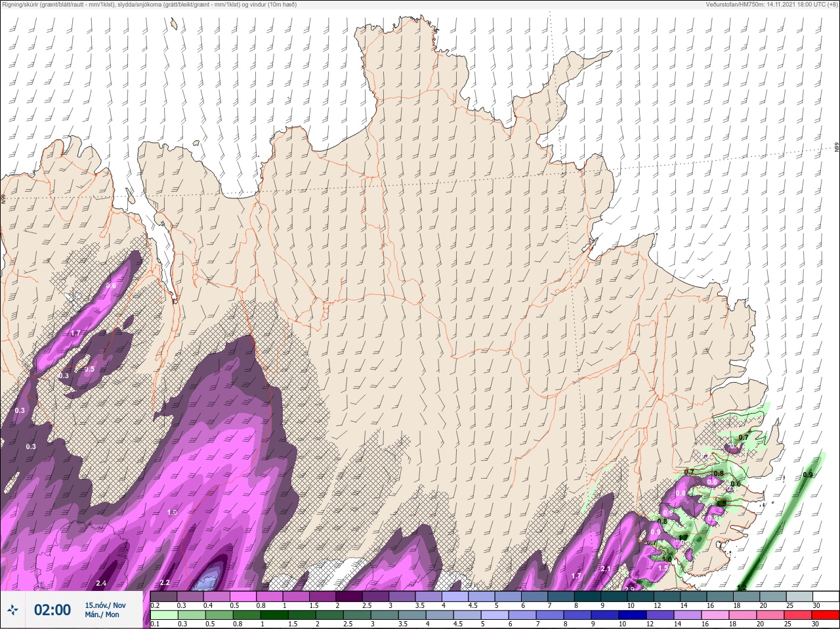Click the 0.2 tick label in upper legend
The width and height of the screenshot is (840, 629).
(155, 605)
